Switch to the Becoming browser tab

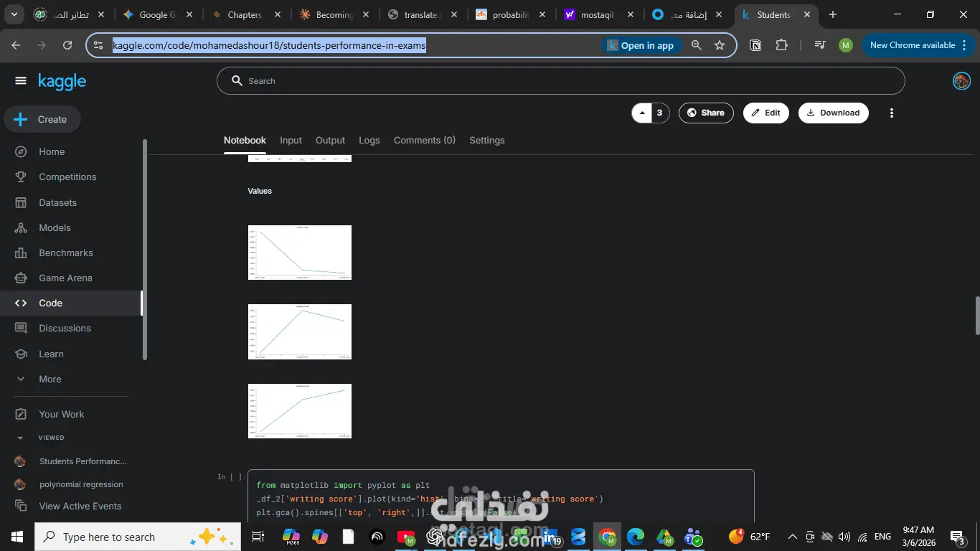(334, 14)
